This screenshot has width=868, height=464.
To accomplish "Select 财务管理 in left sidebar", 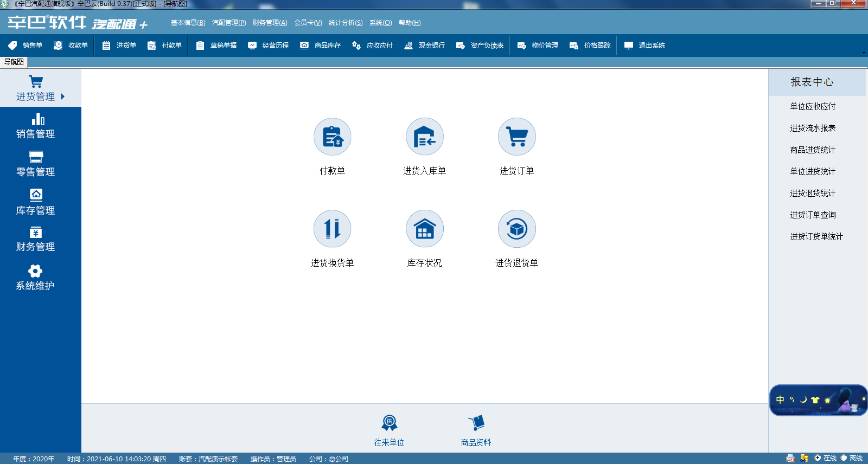I will click(36, 240).
